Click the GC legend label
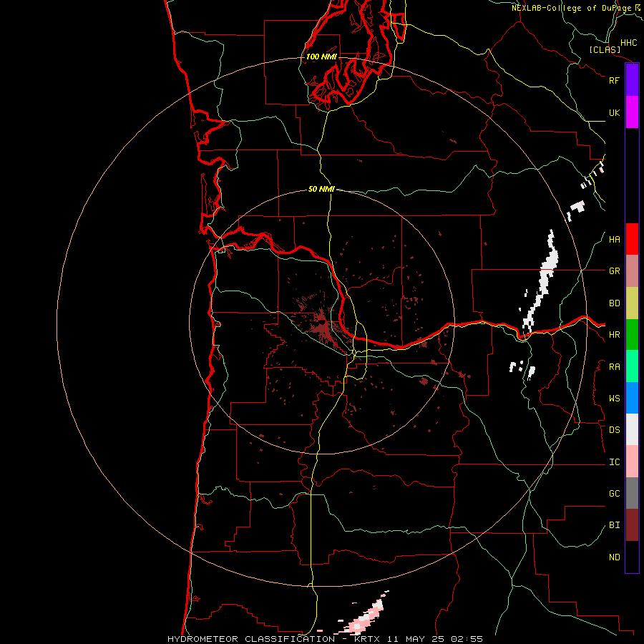The width and height of the screenshot is (644, 644). point(614,494)
